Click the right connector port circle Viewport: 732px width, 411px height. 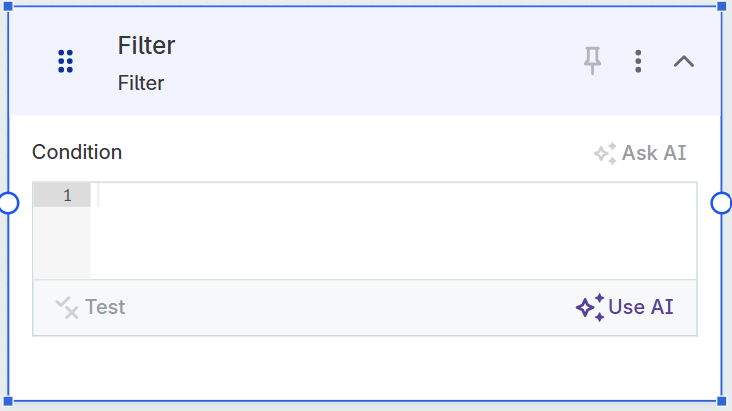(x=721, y=203)
